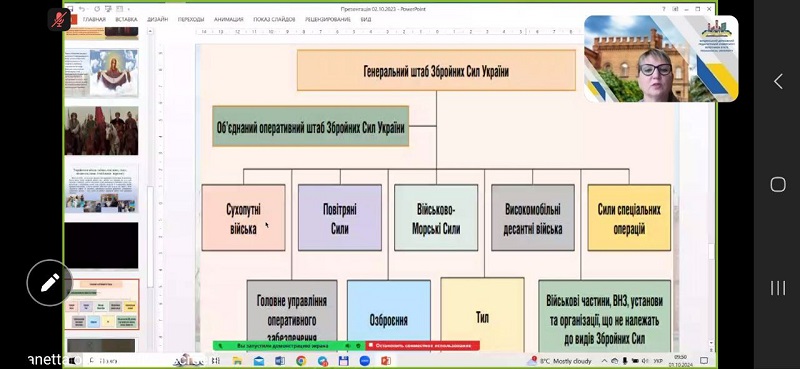Click the Redo icon in quick access toolbar
This screenshot has width=800, height=369.
98,9
